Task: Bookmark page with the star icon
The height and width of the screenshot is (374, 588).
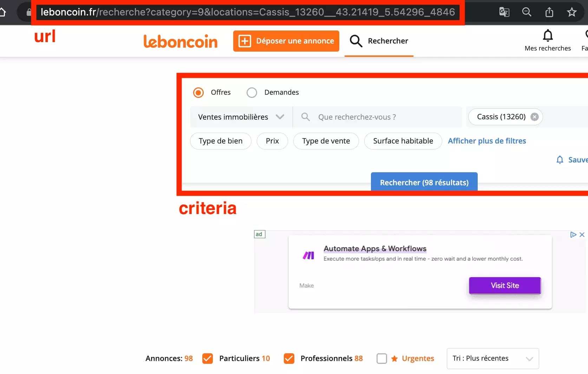Action: (x=572, y=12)
